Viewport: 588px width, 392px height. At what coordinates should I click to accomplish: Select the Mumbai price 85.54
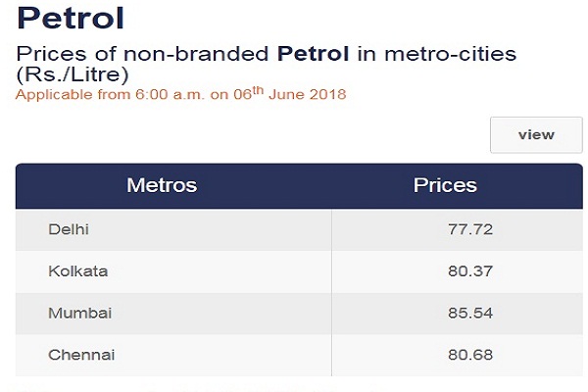coord(470,313)
